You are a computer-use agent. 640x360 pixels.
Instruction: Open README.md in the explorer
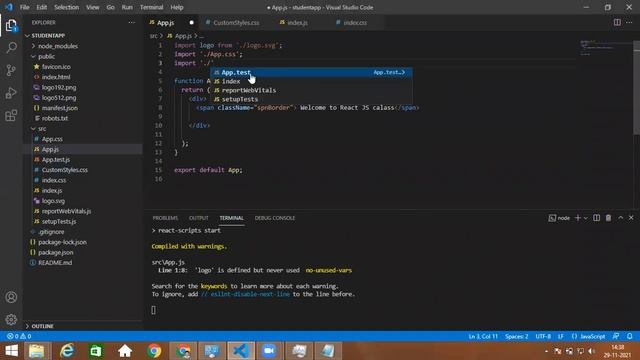[55, 262]
